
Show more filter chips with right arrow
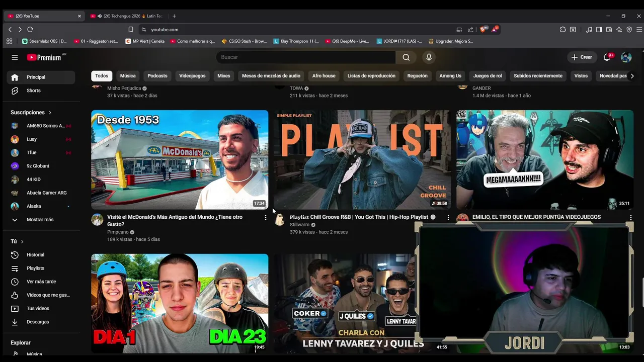click(x=632, y=76)
